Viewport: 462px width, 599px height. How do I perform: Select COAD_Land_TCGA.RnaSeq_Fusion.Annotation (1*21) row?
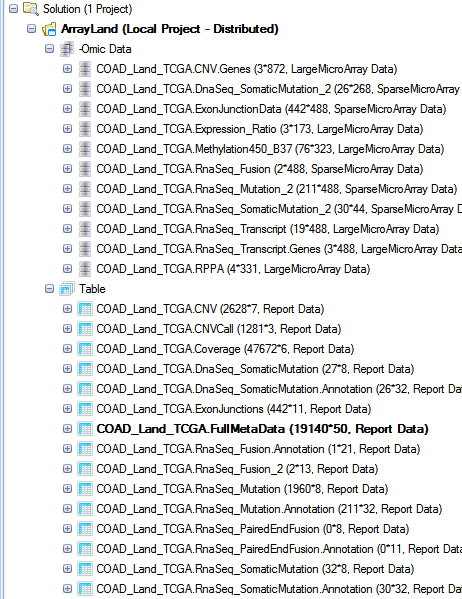tap(258, 449)
